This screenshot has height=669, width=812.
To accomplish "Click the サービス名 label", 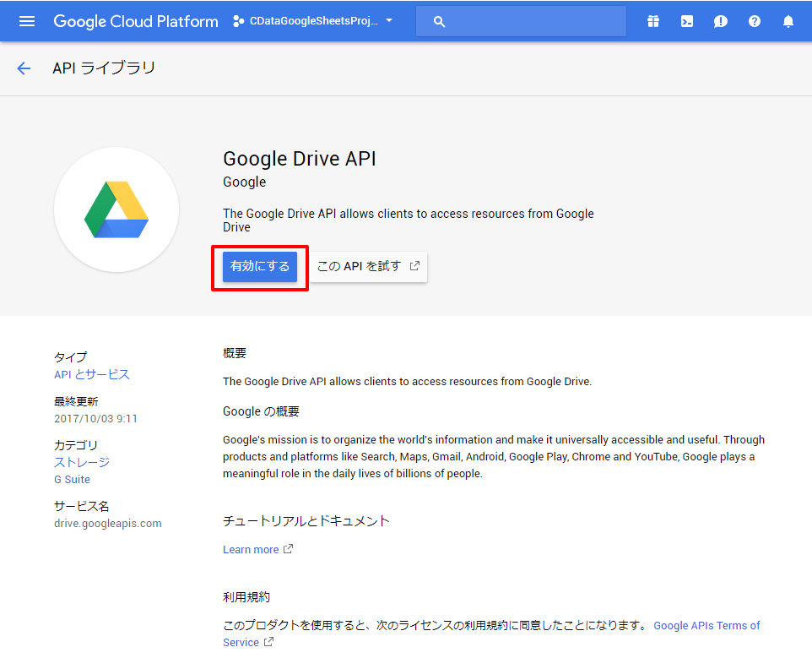I will pos(81,506).
